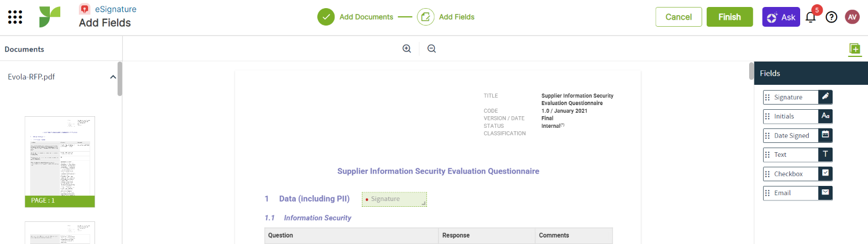
Task: Click the Response column header
Action: point(486,236)
